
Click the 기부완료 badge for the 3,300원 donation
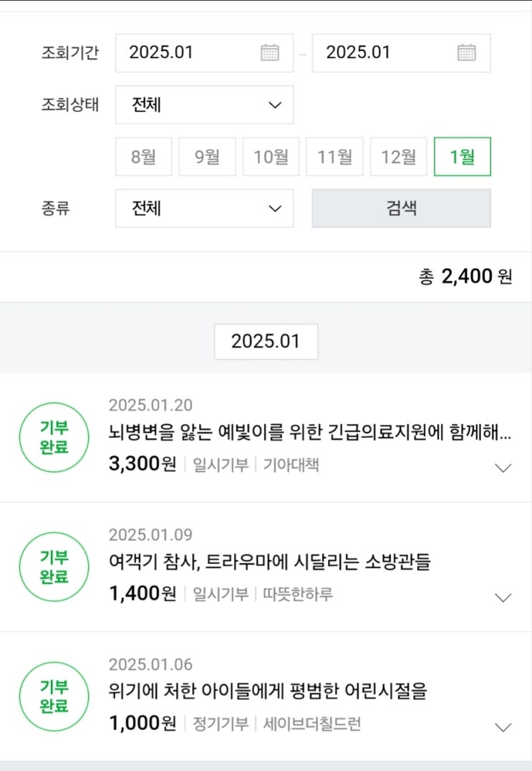[54, 437]
